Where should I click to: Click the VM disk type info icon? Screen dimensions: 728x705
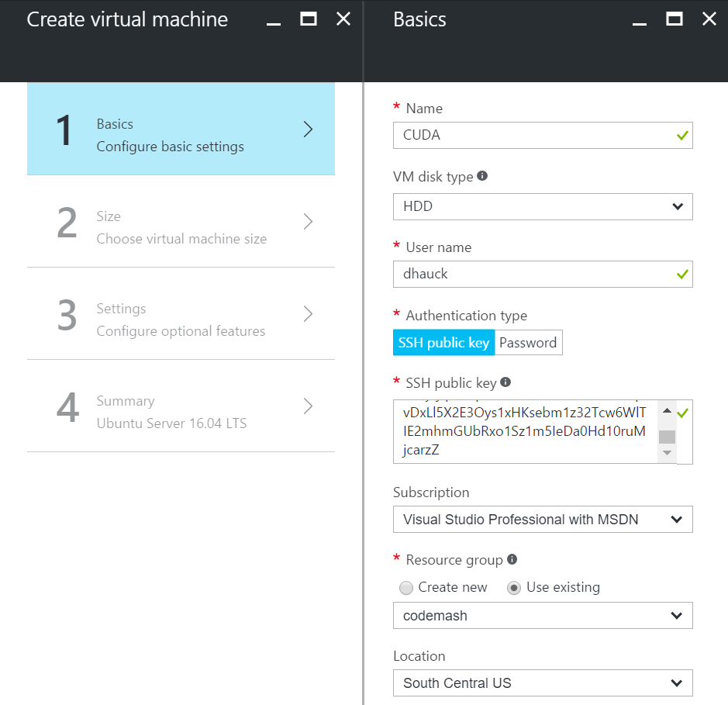point(482,175)
